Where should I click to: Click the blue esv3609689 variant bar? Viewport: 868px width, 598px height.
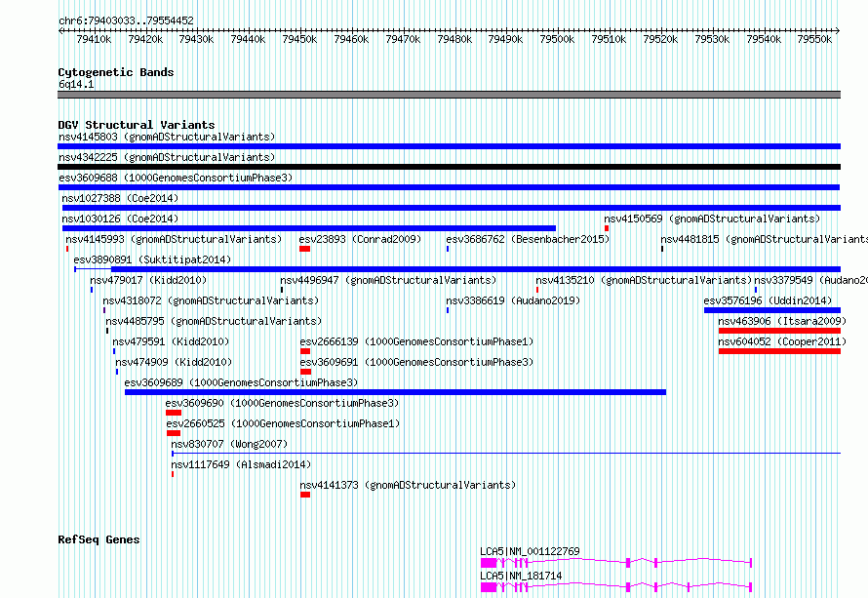[x=395, y=392]
